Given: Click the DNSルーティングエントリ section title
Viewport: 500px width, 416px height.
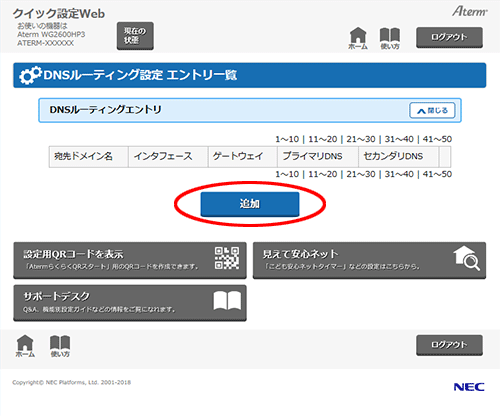Looking at the screenshot, I should pos(105,110).
